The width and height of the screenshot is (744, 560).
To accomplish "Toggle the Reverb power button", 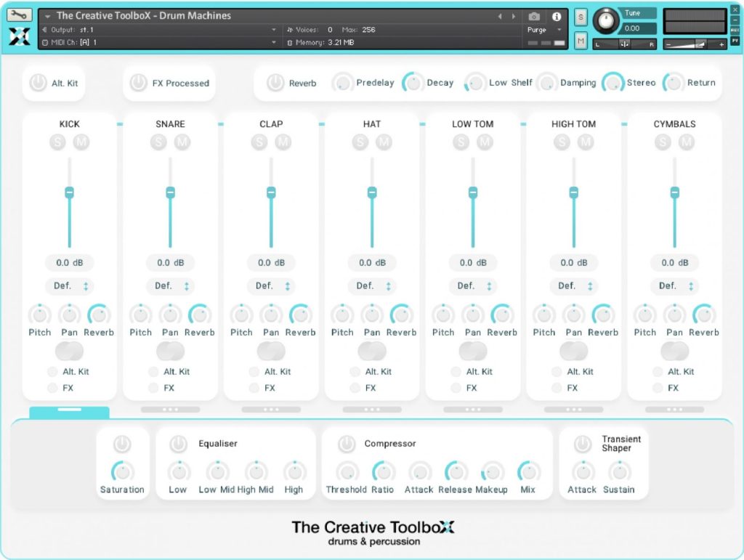I will click(x=275, y=83).
